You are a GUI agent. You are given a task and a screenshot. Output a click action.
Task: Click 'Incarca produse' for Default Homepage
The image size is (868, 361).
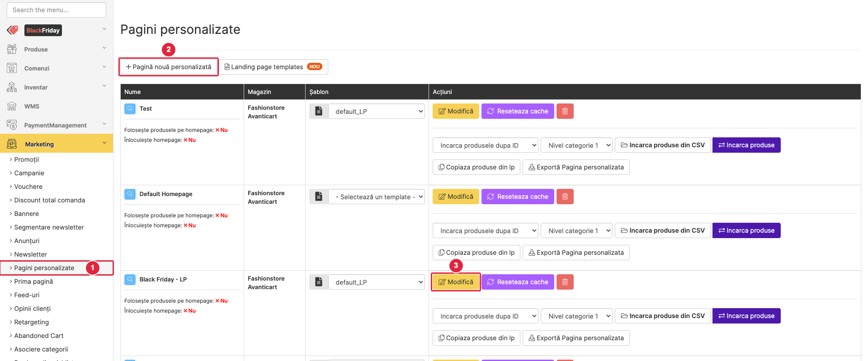pos(746,230)
